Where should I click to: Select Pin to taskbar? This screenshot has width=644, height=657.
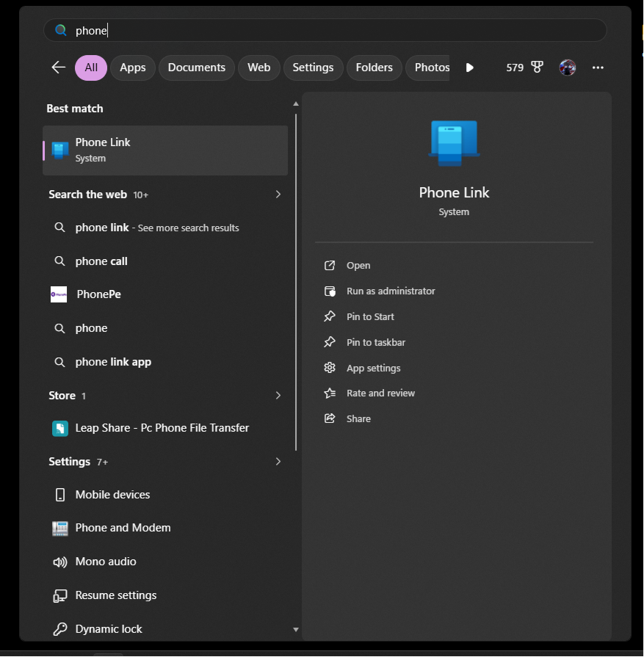click(376, 342)
